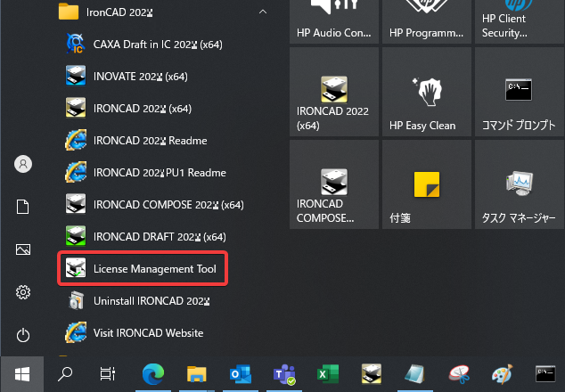The width and height of the screenshot is (565, 392).
Task: Open the IRONCAD 2022 (x64) tile
Action: click(334, 92)
